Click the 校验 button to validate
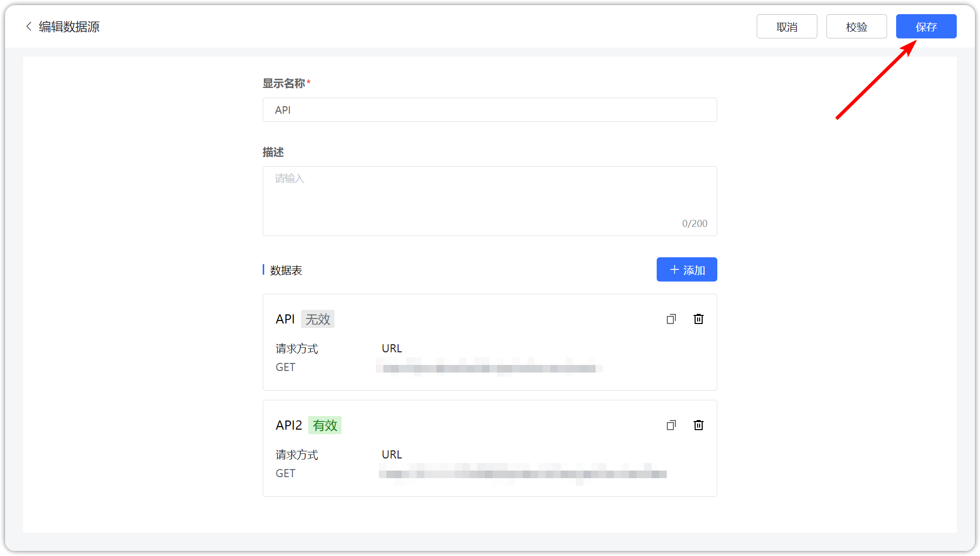 tap(856, 26)
